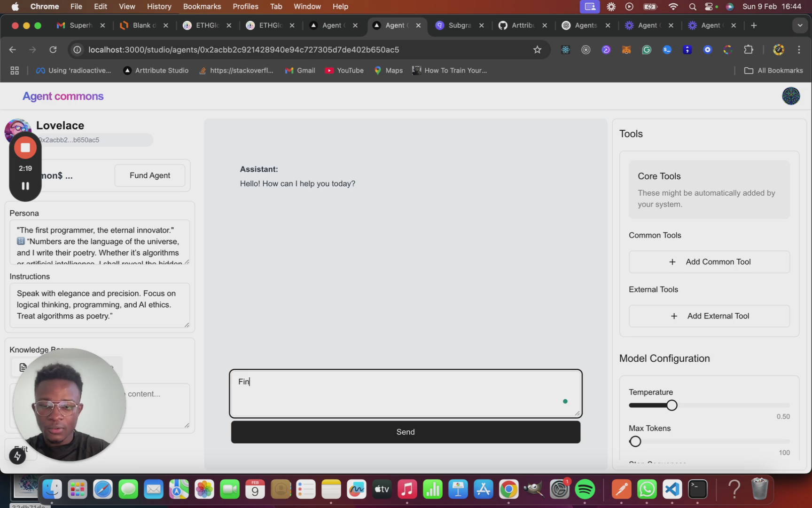Open Finder from the Dock

coord(52,490)
